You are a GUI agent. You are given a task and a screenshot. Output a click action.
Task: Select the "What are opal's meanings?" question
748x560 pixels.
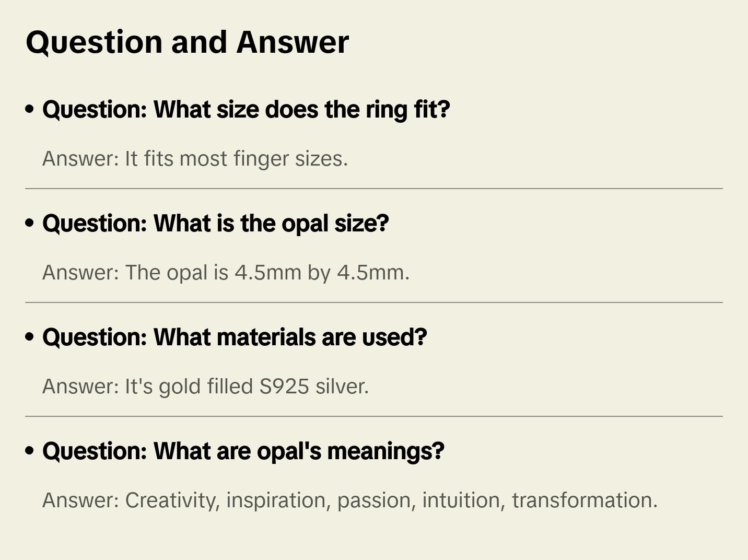pyautogui.click(x=243, y=451)
